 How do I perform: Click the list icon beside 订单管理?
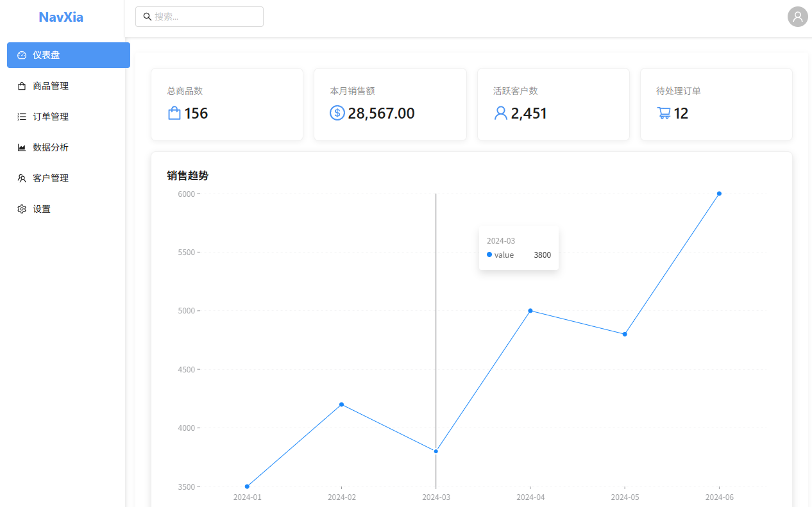coord(22,117)
